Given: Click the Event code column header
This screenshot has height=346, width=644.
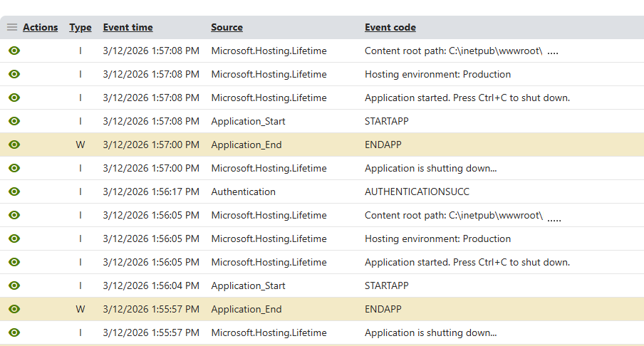Looking at the screenshot, I should [x=390, y=28].
